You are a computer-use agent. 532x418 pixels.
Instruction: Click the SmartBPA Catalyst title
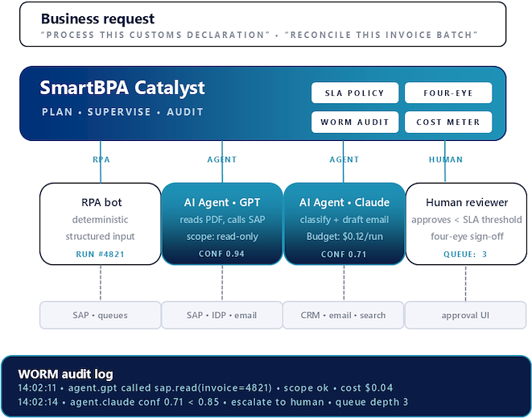(x=122, y=88)
